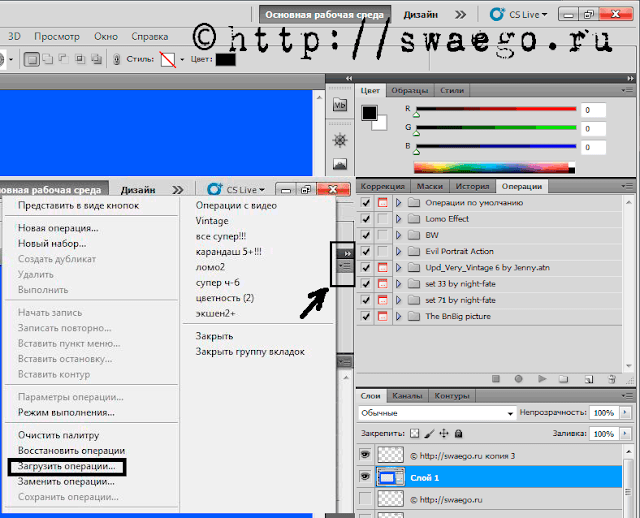Viewport: 640px width, 518px height.
Task: Open Непрозрачность slider arrow
Action: [x=625, y=413]
